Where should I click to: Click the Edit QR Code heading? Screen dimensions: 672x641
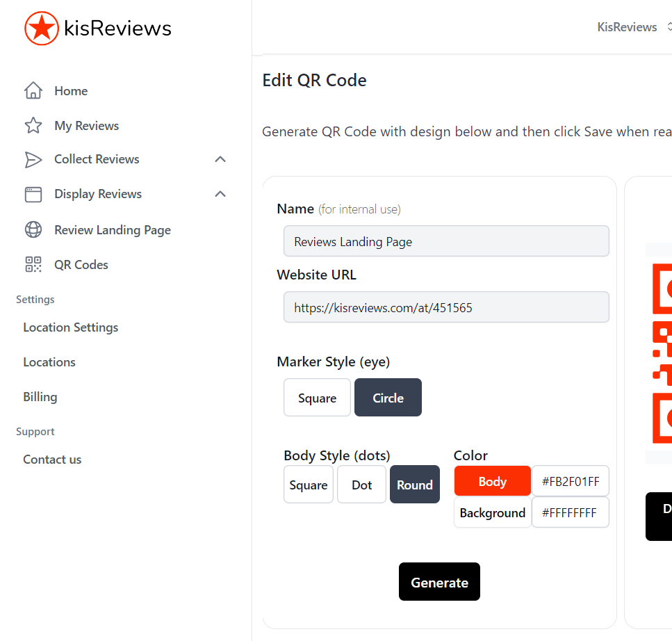(315, 80)
